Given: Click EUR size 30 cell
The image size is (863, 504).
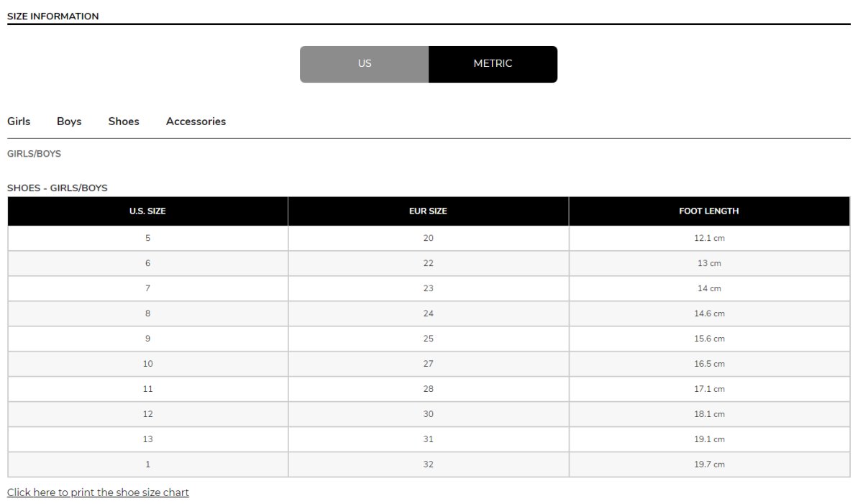Looking at the screenshot, I should coord(428,414).
